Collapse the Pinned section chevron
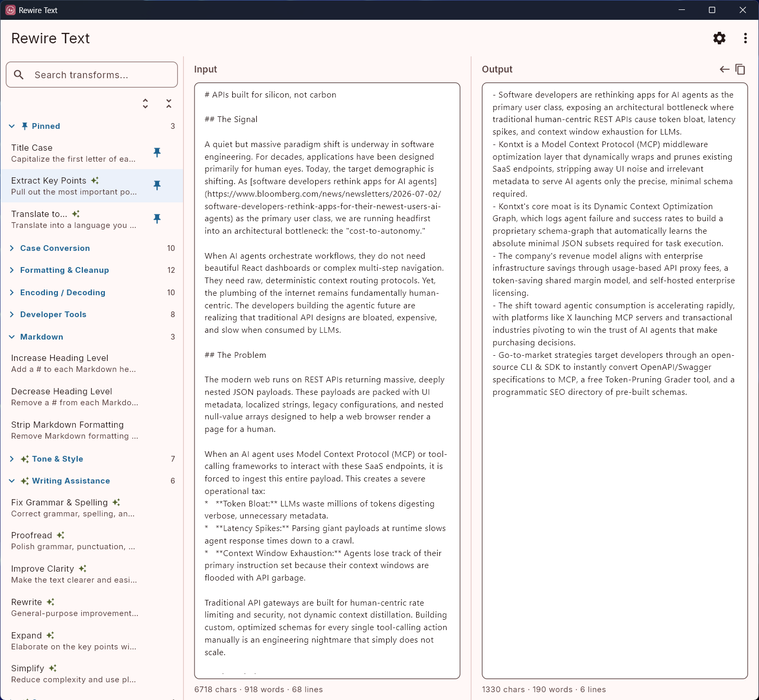This screenshot has height=700, width=759. coord(12,126)
